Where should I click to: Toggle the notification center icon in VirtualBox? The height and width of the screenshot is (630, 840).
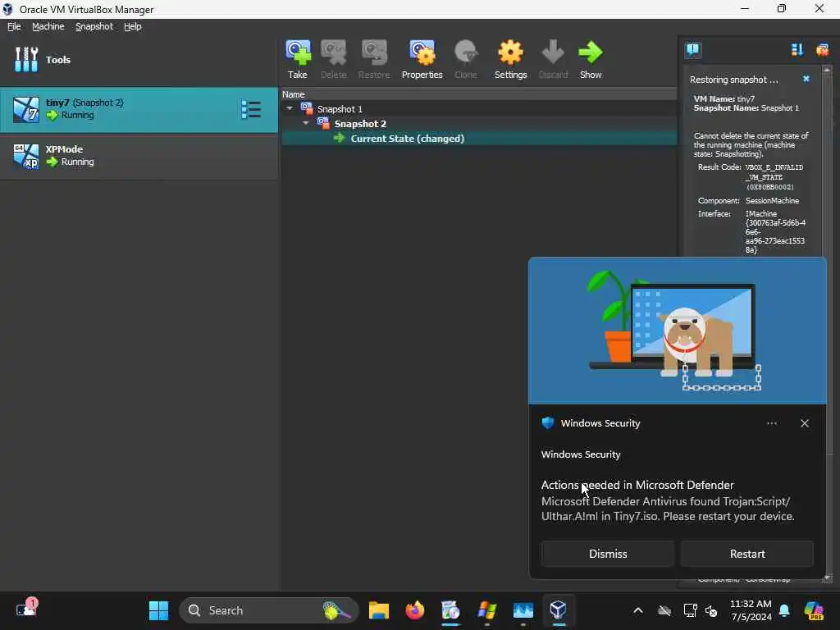tap(692, 50)
